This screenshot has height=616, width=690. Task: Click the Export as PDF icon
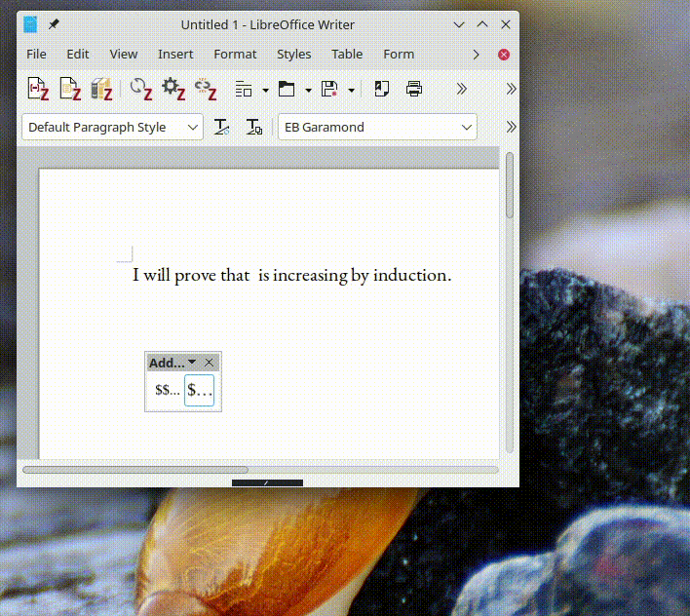click(381, 89)
